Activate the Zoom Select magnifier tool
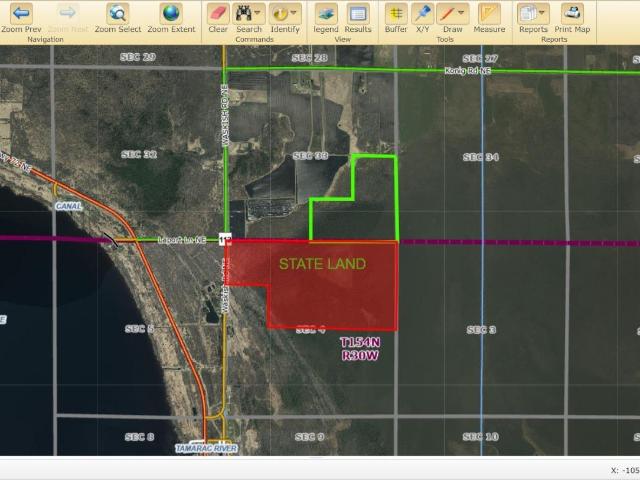 click(118, 13)
